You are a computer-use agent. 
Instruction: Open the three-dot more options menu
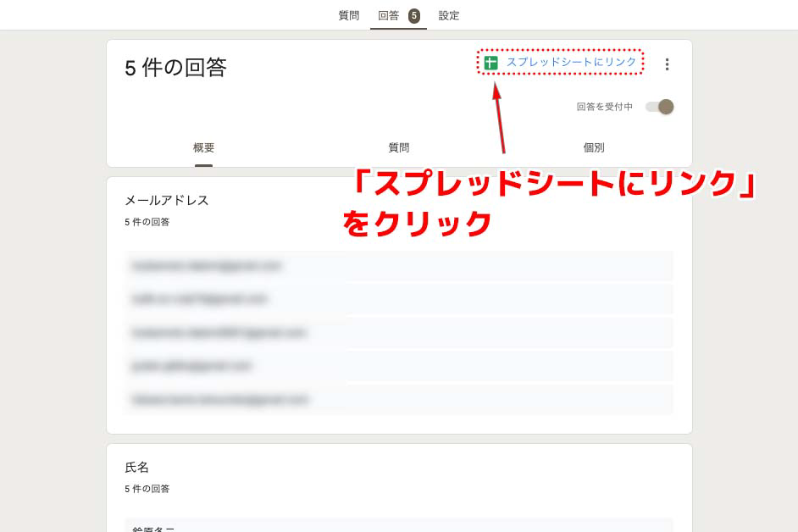(x=667, y=64)
